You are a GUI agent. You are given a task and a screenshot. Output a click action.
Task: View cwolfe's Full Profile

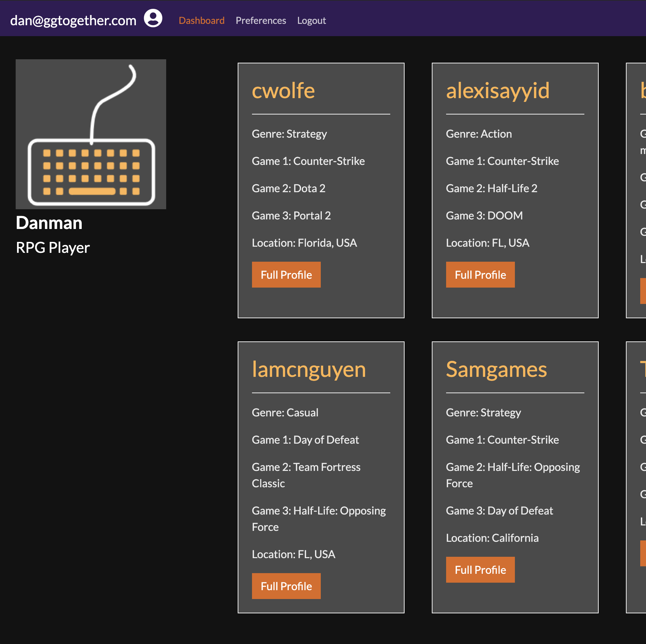coord(286,275)
